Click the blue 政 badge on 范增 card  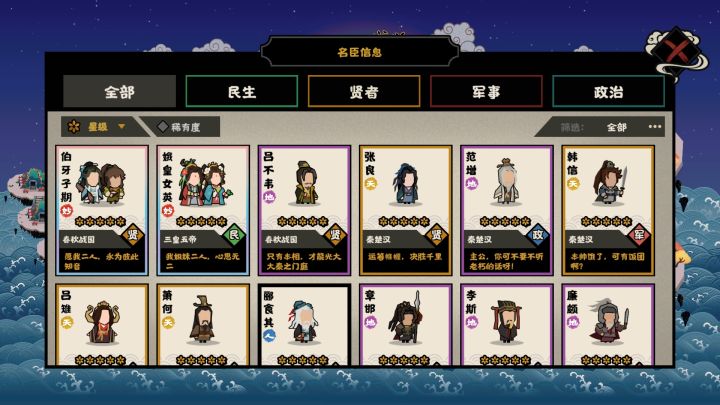[x=538, y=236]
